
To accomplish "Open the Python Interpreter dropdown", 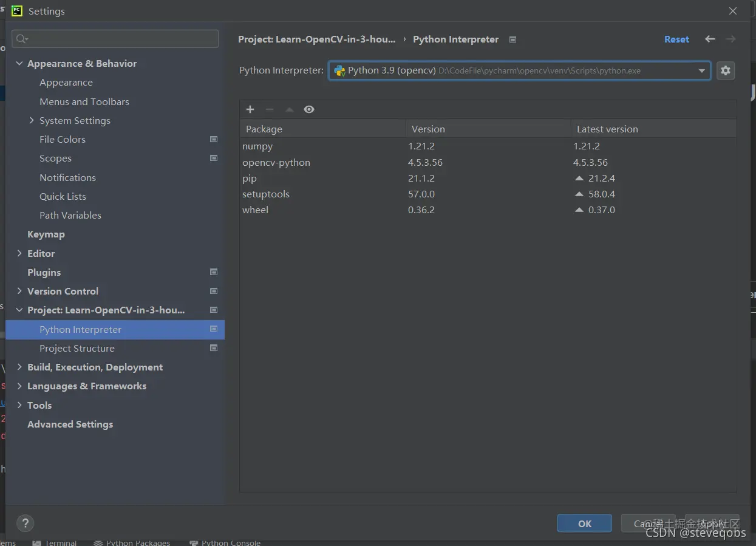I will coord(519,70).
